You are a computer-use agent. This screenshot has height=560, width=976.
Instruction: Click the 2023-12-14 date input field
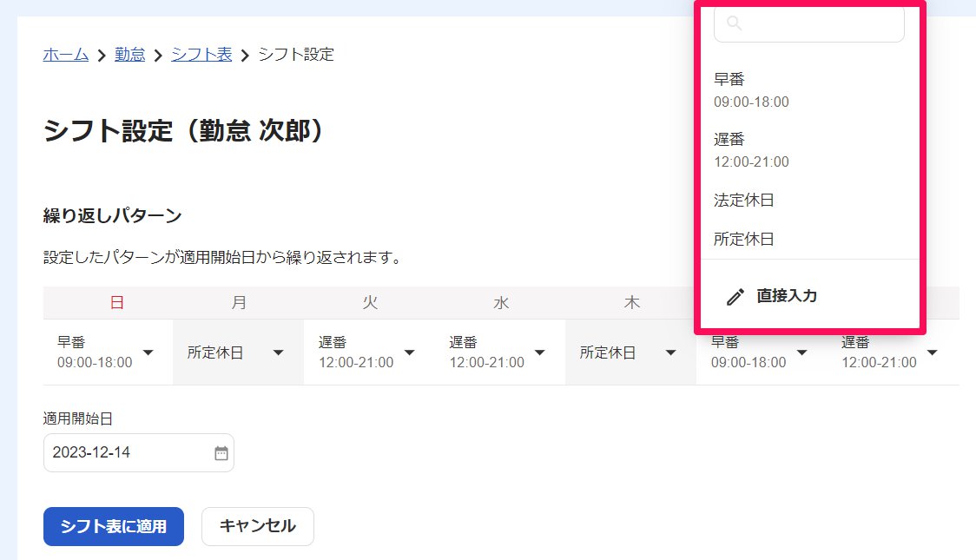coord(139,453)
